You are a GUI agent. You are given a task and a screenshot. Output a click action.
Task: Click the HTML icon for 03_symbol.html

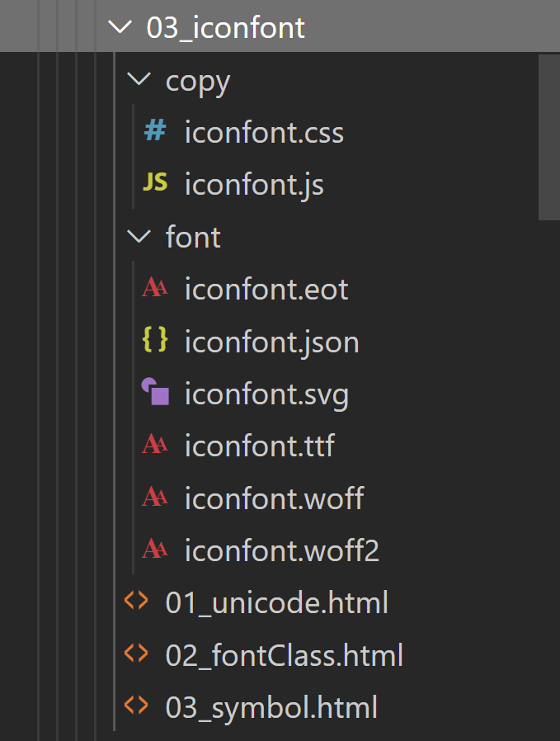(x=136, y=707)
